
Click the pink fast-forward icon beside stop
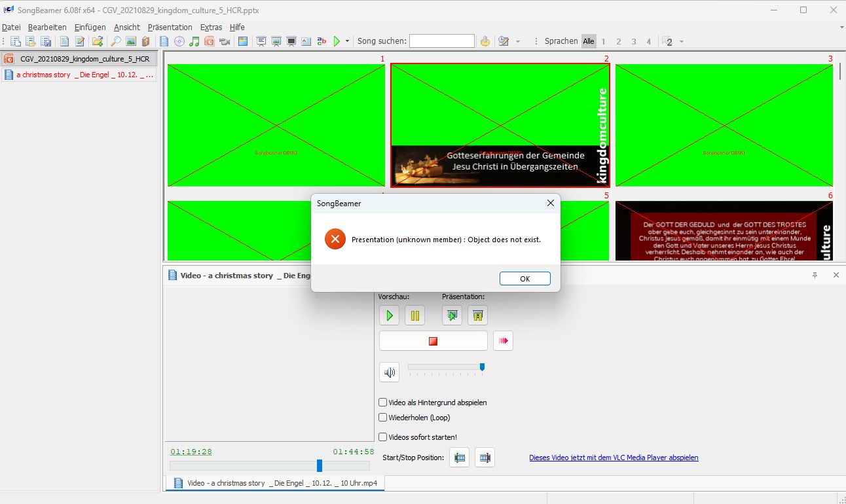(504, 341)
